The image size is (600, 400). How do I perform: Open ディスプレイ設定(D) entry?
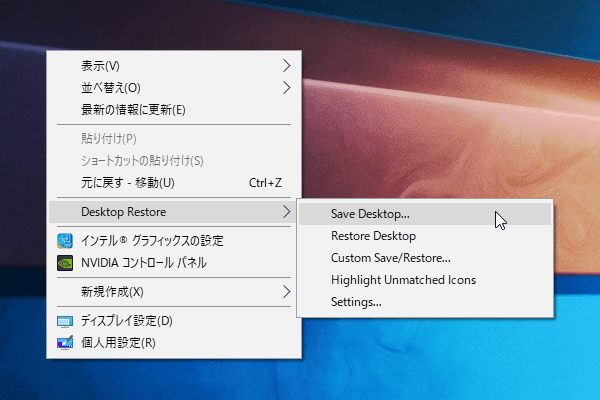click(x=174, y=321)
